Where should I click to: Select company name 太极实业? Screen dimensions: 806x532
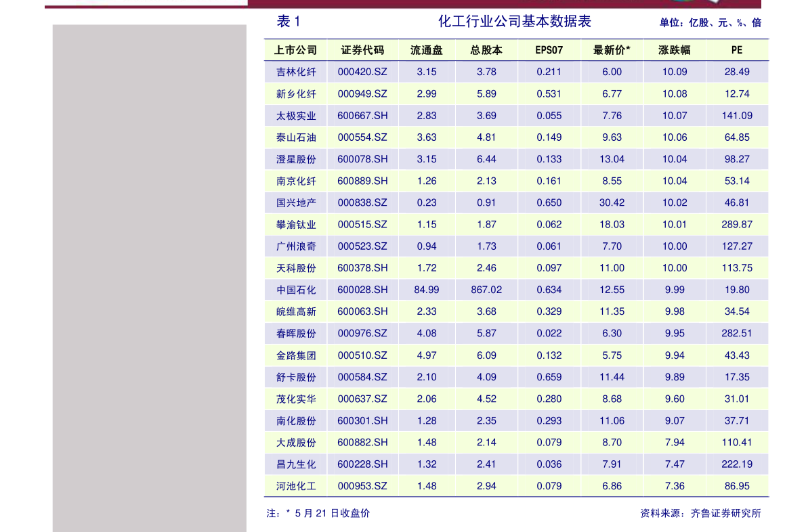pyautogui.click(x=295, y=116)
